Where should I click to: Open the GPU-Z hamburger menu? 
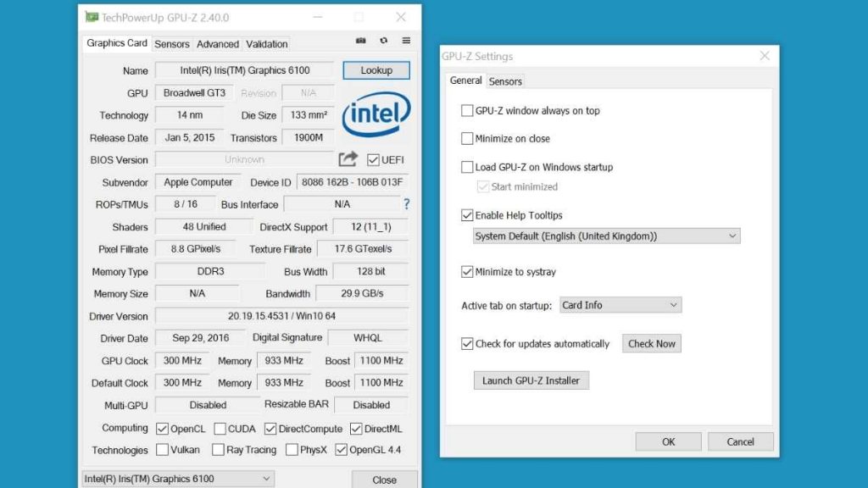pos(406,41)
